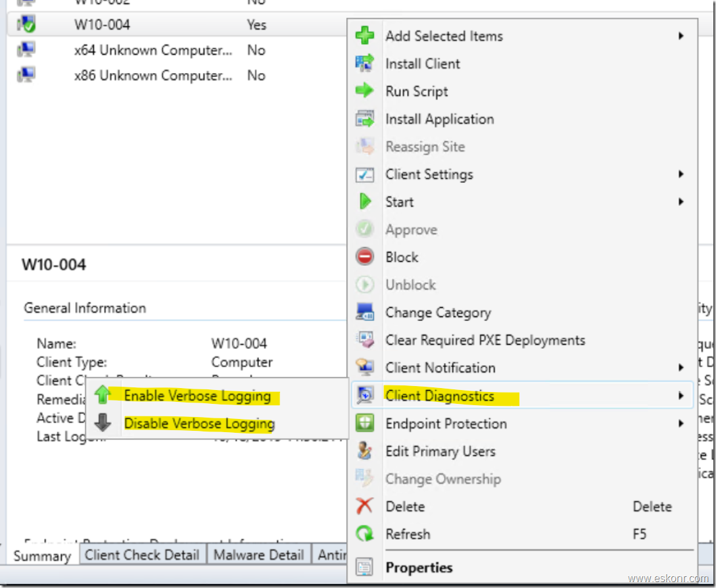Click the red Block icon
716x588 pixels.
[x=366, y=257]
